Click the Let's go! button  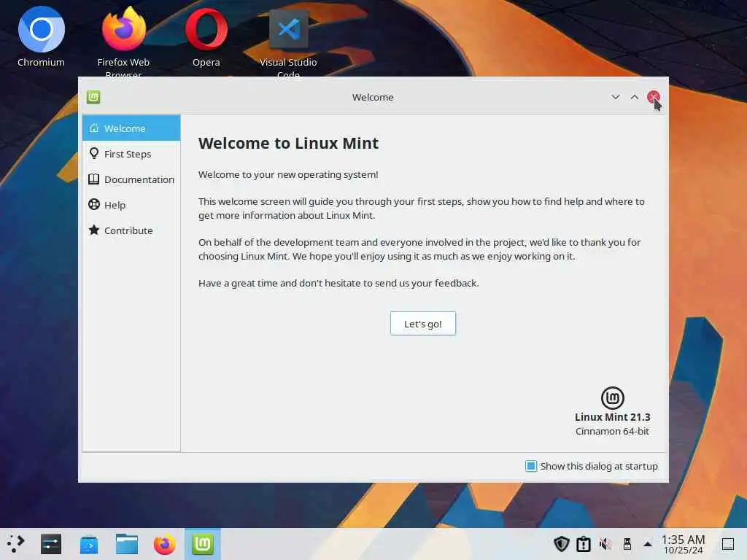(x=422, y=324)
